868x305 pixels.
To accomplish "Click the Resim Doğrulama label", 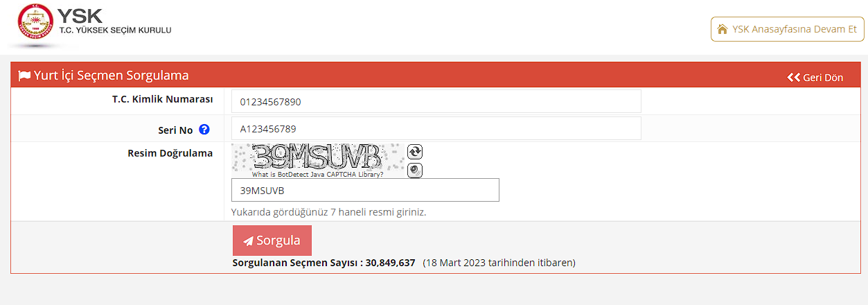I will pyautogui.click(x=170, y=153).
